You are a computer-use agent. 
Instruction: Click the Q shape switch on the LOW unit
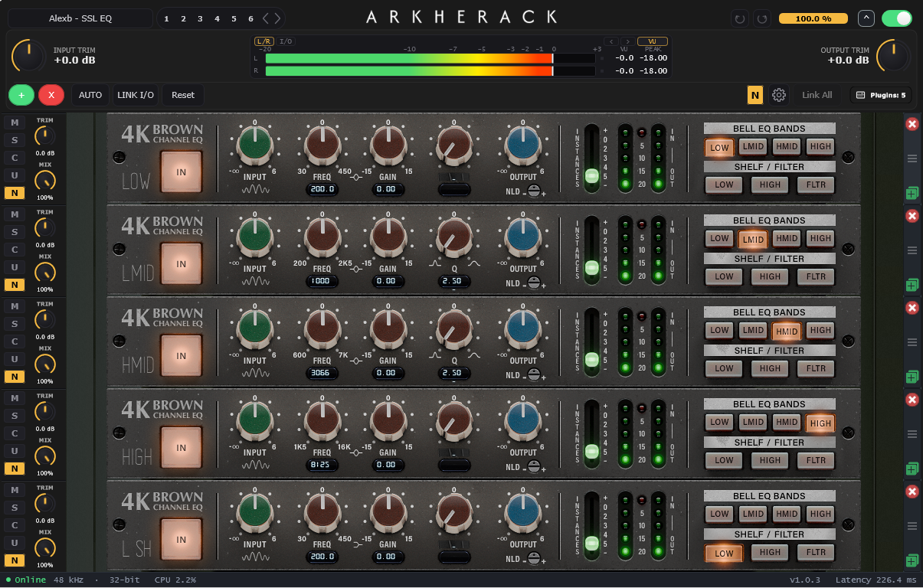click(454, 178)
